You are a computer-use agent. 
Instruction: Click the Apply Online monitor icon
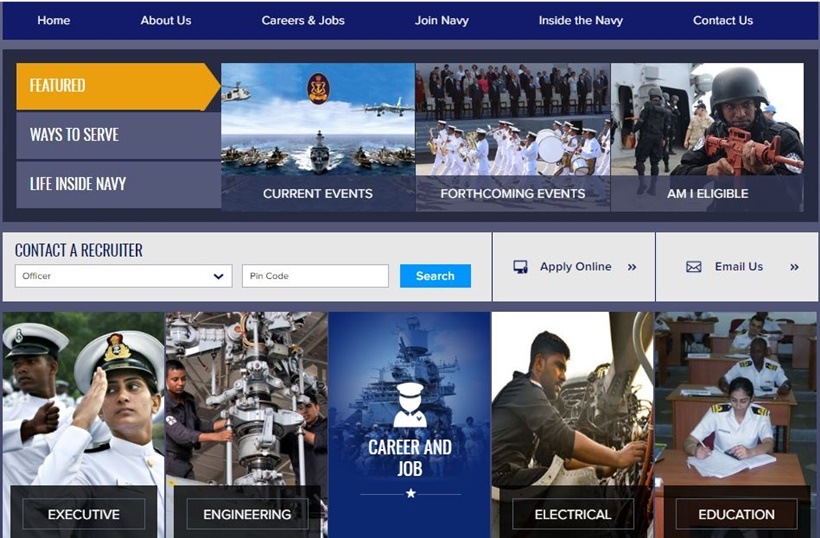[520, 267]
